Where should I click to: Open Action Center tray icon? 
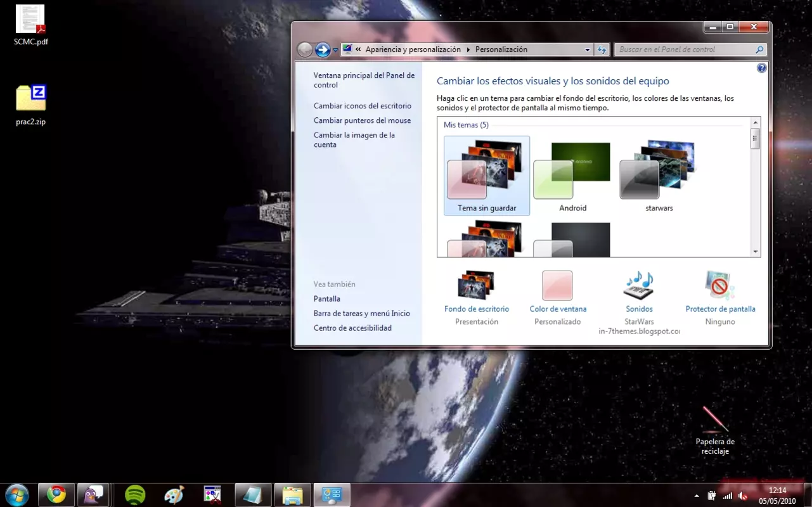[712, 496]
